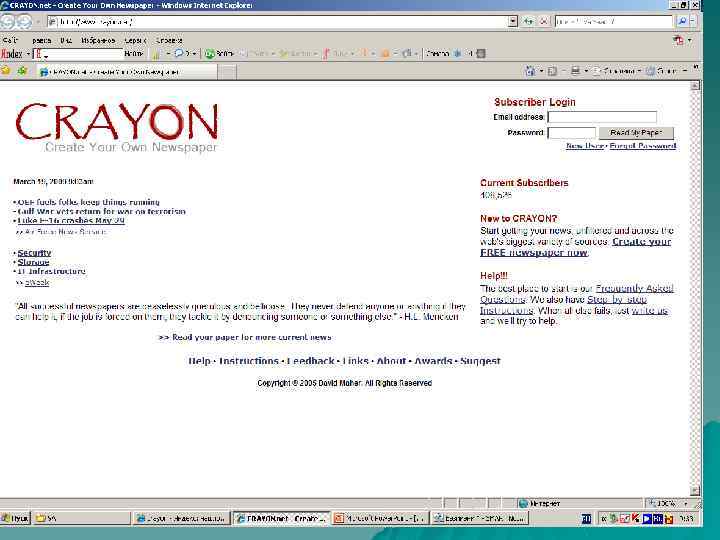Click the Feeds icon in command bar
This screenshot has height=540, width=720.
tap(552, 71)
